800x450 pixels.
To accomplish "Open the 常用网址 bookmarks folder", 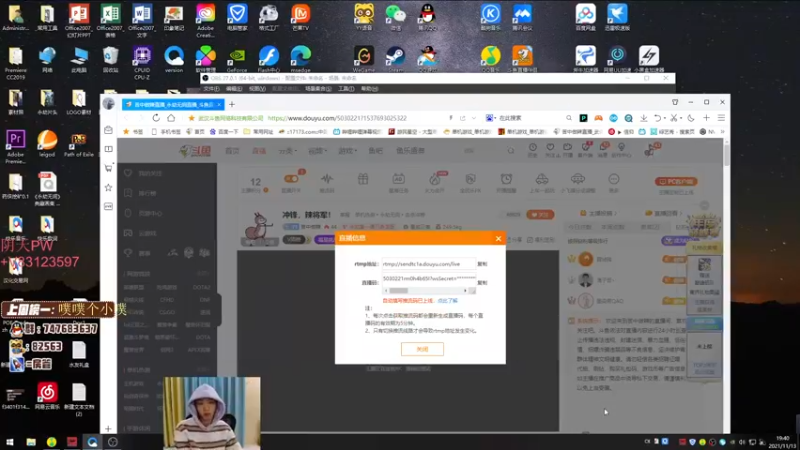I will coord(258,132).
